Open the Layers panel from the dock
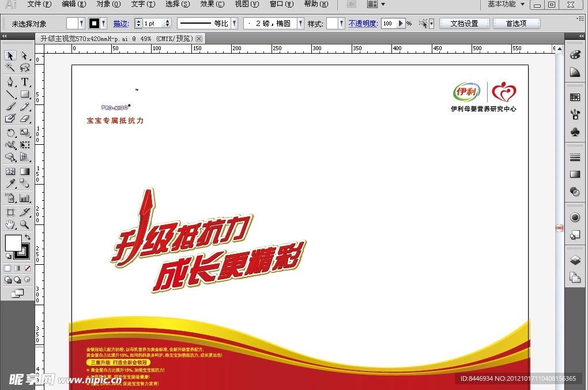 pyautogui.click(x=575, y=260)
